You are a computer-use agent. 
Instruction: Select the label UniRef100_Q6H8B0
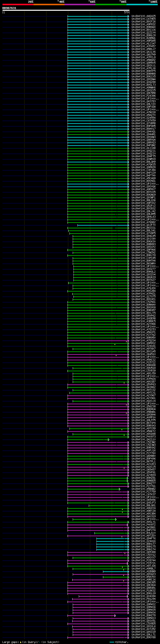coord(143,456)
